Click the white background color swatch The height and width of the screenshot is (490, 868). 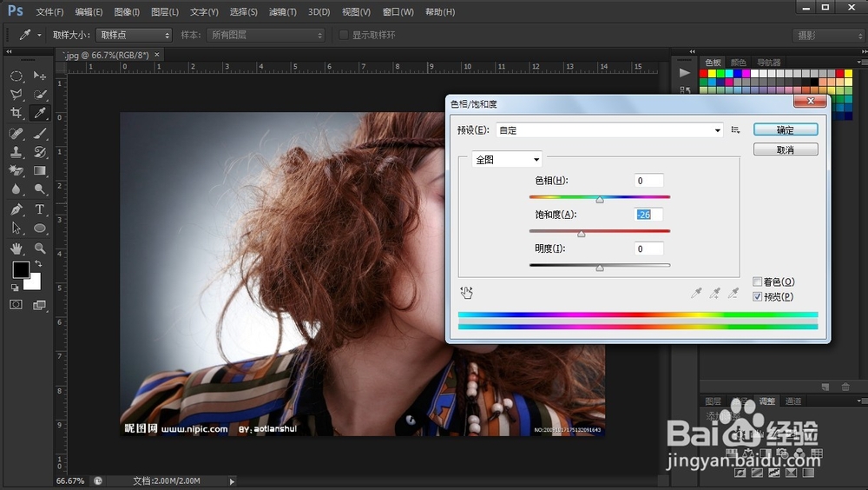coord(35,282)
